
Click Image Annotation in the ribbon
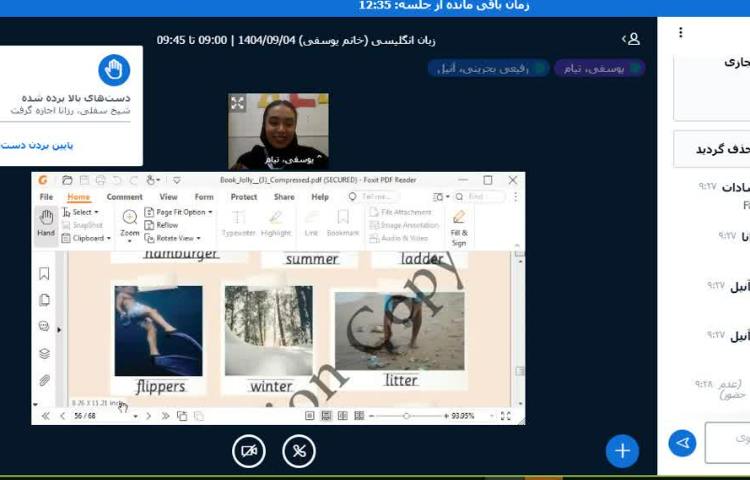(x=404, y=225)
